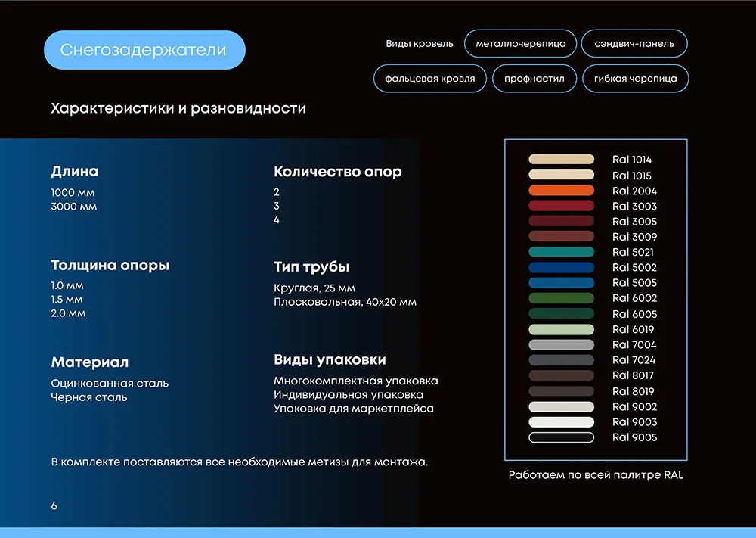Pick the gray Ral 7004 swatch

(561, 345)
